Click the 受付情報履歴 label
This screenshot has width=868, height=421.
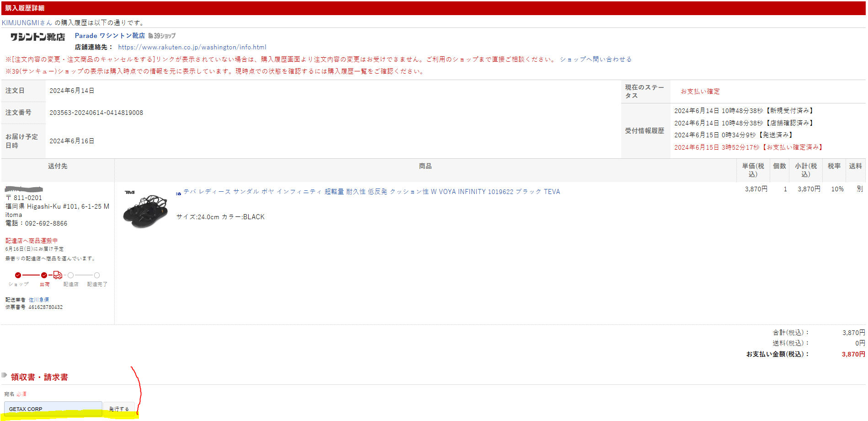pyautogui.click(x=644, y=131)
